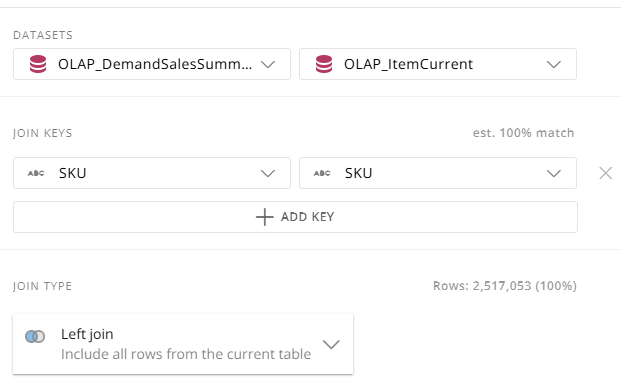
Task: Click the est. 100% match label
Action: tap(524, 133)
